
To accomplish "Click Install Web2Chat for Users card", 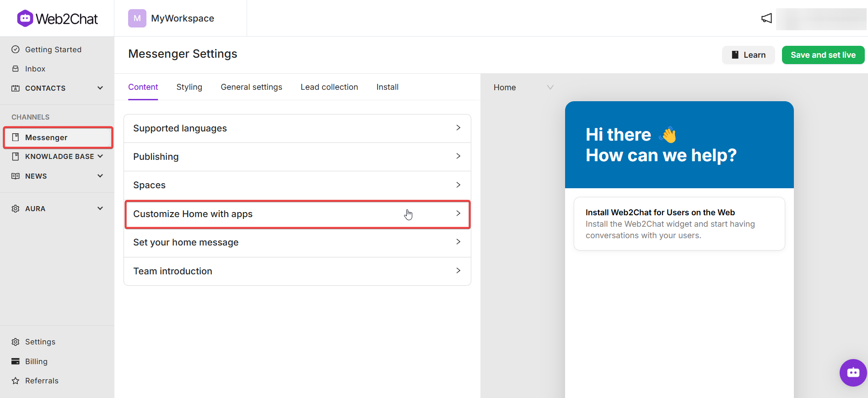I will (679, 224).
